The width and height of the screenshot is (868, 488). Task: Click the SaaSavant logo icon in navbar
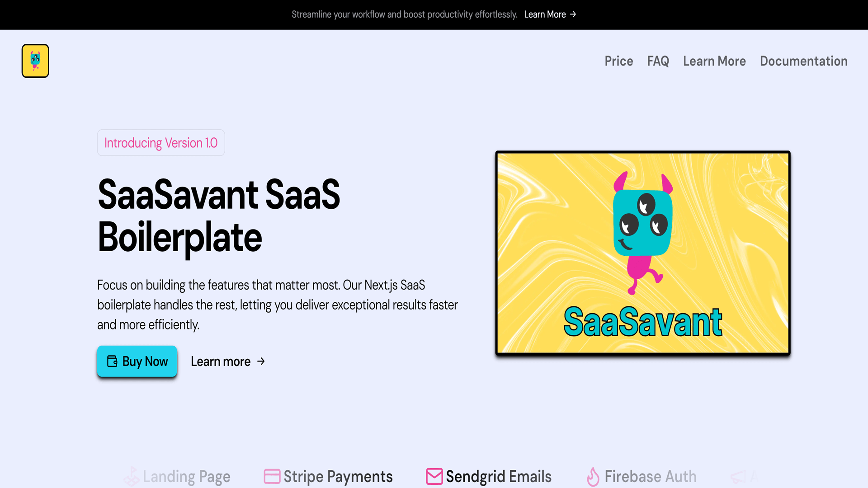pos(36,60)
